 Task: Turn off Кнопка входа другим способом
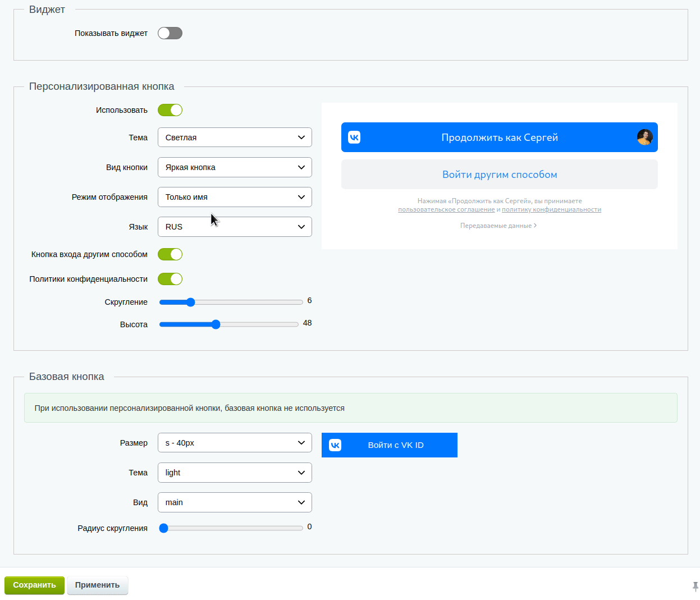tap(170, 254)
